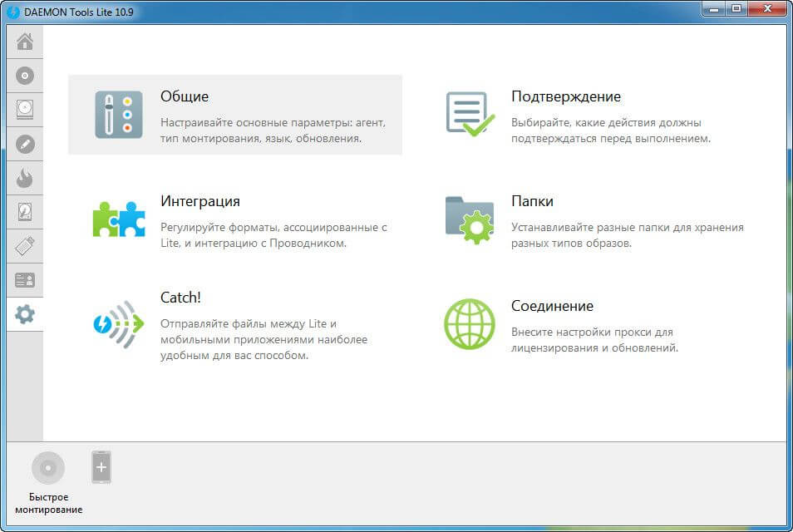Click the DAEMON Tools logo in title bar
This screenshot has width=793, height=532.
click(x=13, y=12)
